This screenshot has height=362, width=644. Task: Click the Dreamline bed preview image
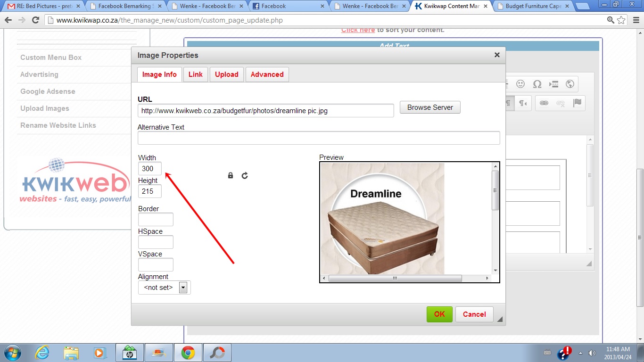click(382, 218)
